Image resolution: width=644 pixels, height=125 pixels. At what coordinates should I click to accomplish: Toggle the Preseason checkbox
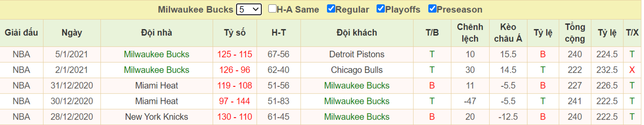click(432, 8)
